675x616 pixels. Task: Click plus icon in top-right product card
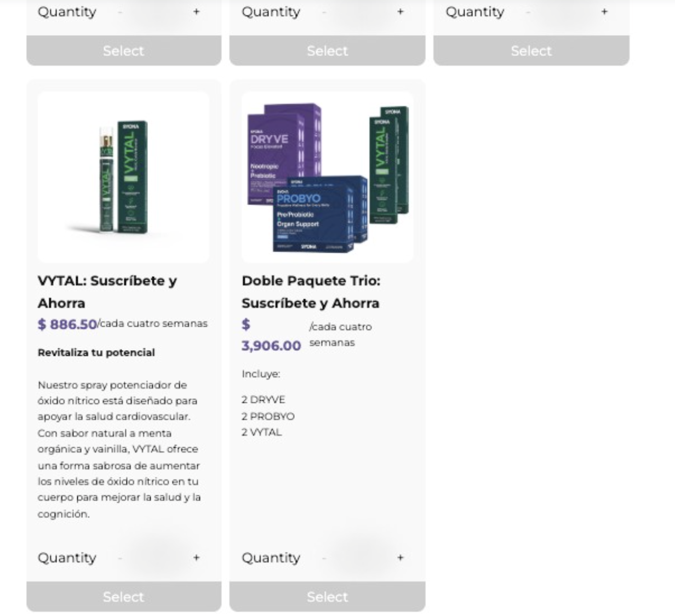[604, 12]
